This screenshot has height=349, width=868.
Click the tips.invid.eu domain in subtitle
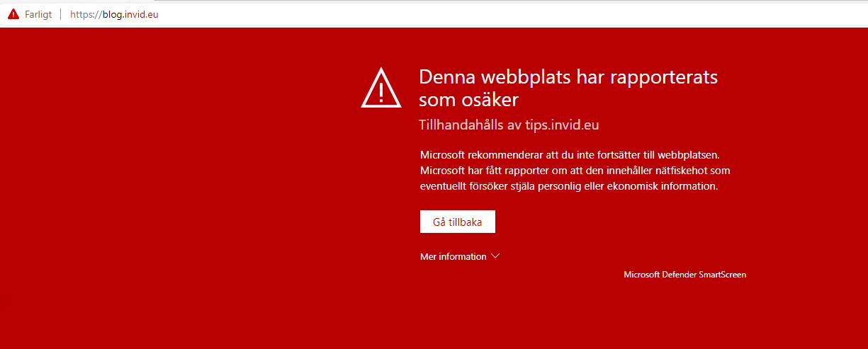[x=563, y=125]
